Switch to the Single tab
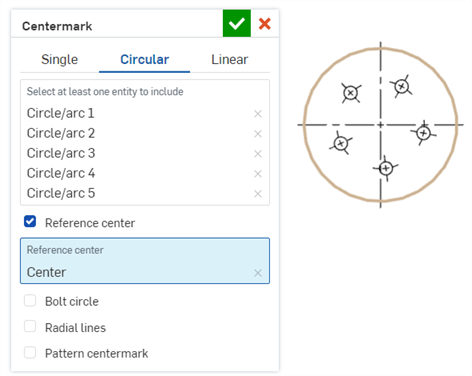Screen dimensions: 472x376 pyautogui.click(x=60, y=60)
